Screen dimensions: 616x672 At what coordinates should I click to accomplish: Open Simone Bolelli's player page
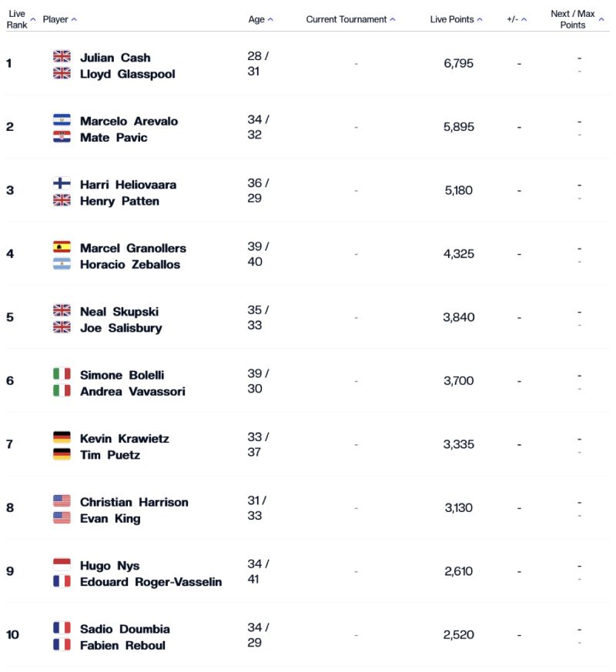tap(122, 375)
